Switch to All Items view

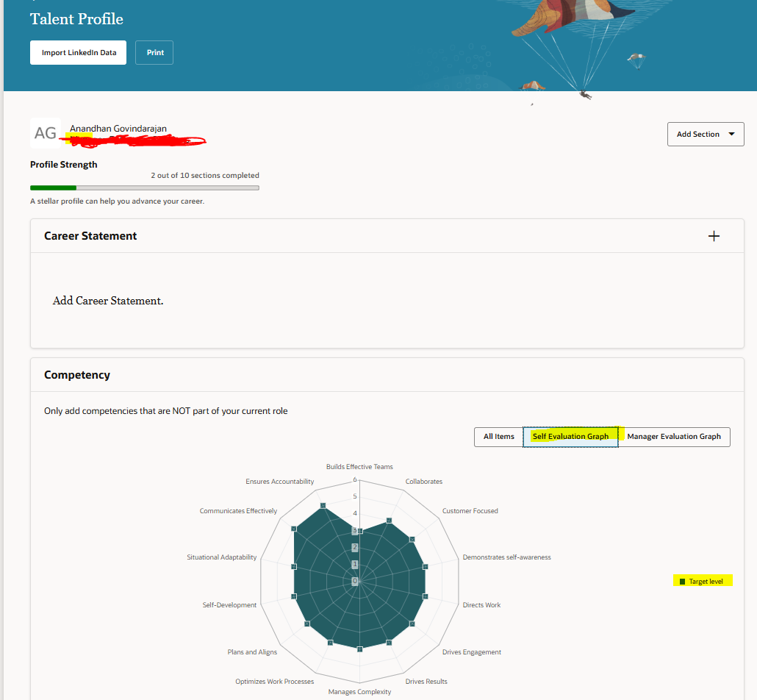coord(498,437)
